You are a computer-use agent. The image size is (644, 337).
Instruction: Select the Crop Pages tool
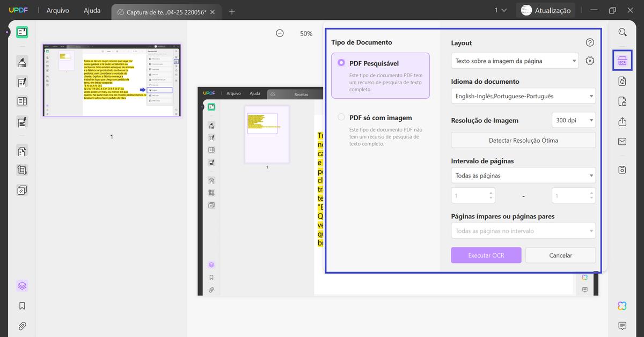[21, 170]
